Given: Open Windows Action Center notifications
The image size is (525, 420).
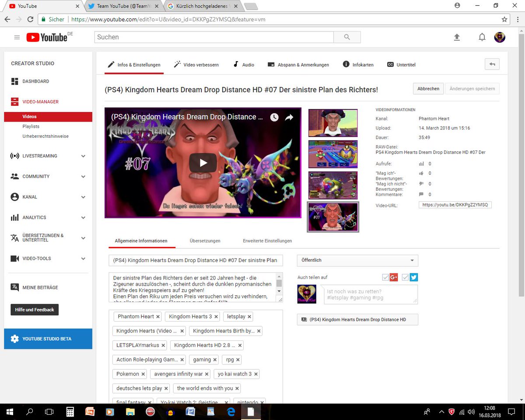Looking at the screenshot, I should click(511, 412).
